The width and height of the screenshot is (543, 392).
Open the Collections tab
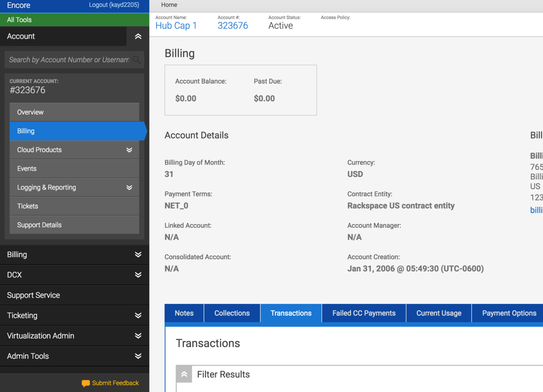coord(232,313)
